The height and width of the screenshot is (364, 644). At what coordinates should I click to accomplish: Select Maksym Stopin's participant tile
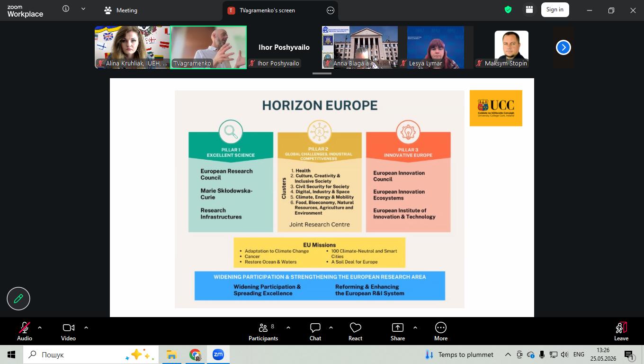511,47
